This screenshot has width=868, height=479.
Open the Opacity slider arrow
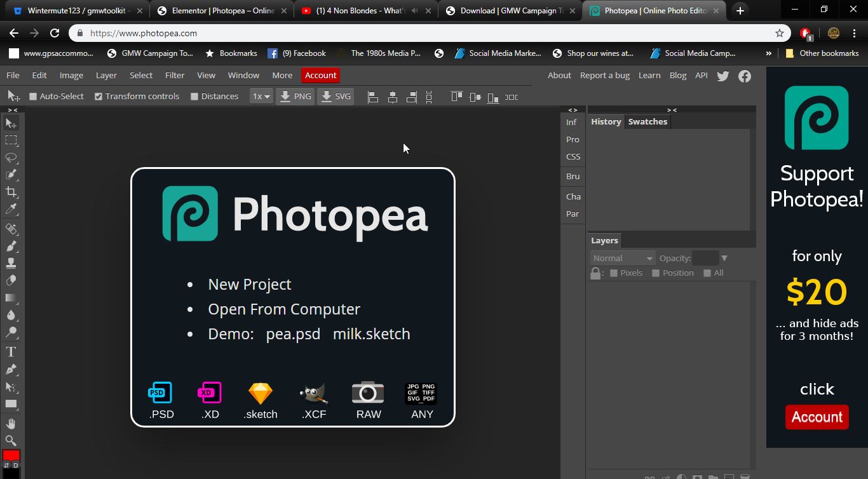[x=724, y=258]
